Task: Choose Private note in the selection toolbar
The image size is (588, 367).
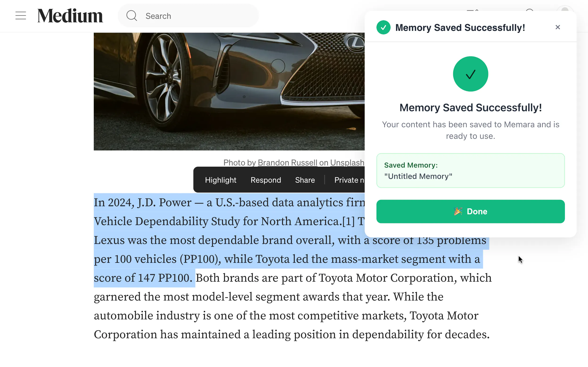Action: point(349,180)
